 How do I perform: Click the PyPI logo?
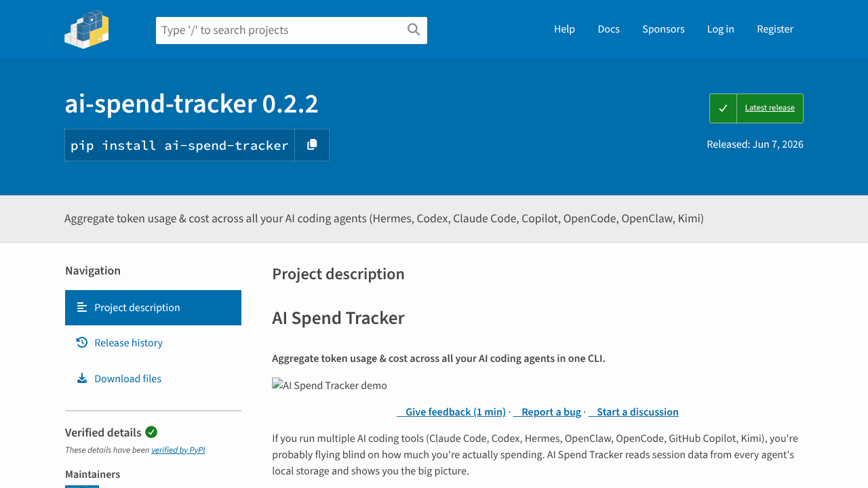(x=87, y=29)
